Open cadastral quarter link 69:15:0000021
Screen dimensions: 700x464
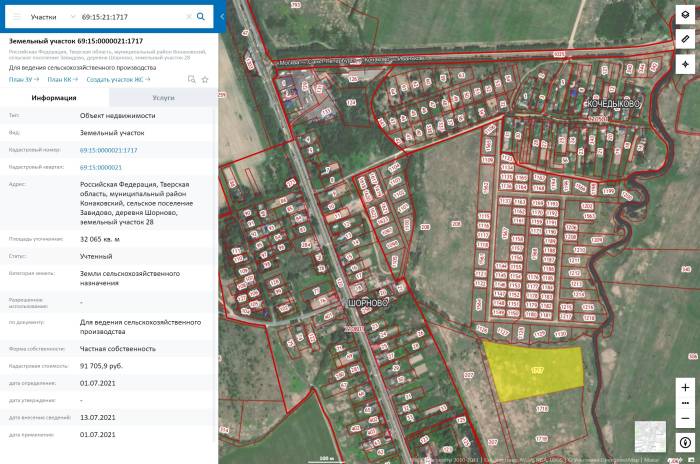point(100,167)
